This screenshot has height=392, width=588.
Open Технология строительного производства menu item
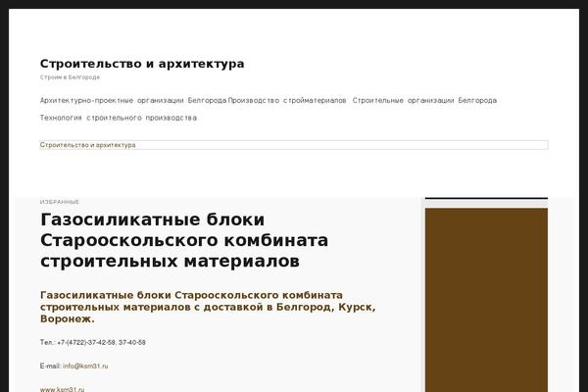click(x=119, y=118)
